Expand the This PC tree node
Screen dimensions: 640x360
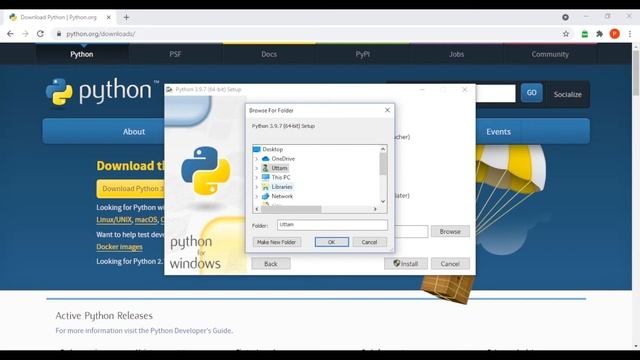coord(256,178)
